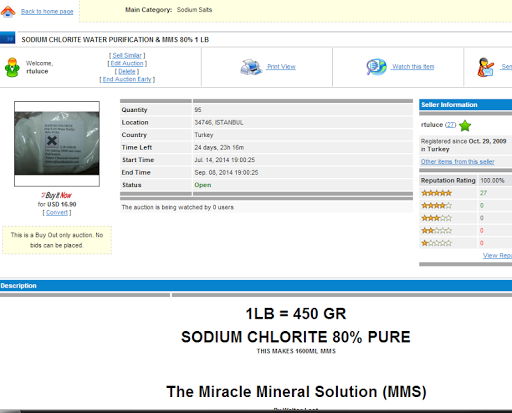The image size is (512, 413).
Task: Click the green user avatar icon
Action: [12, 67]
